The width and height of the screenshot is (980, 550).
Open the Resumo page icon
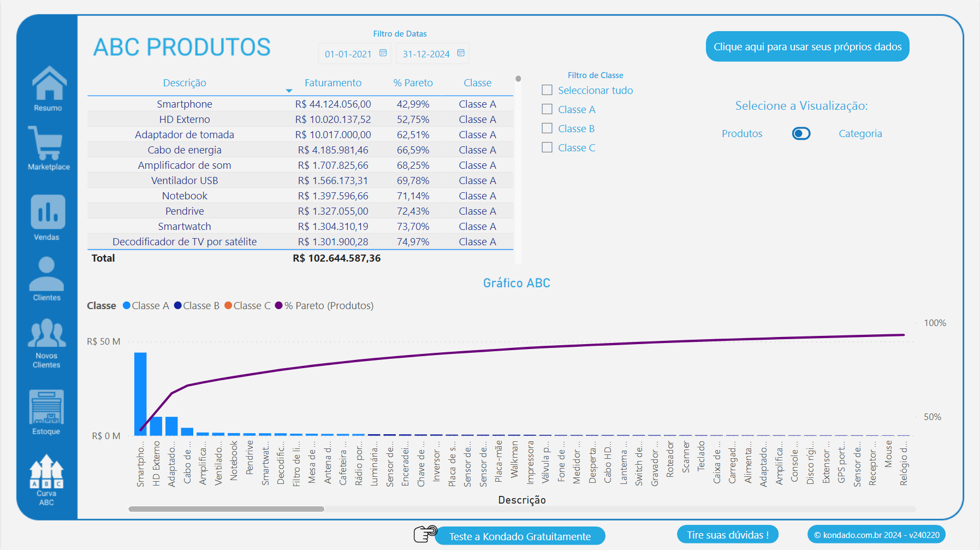click(x=48, y=86)
